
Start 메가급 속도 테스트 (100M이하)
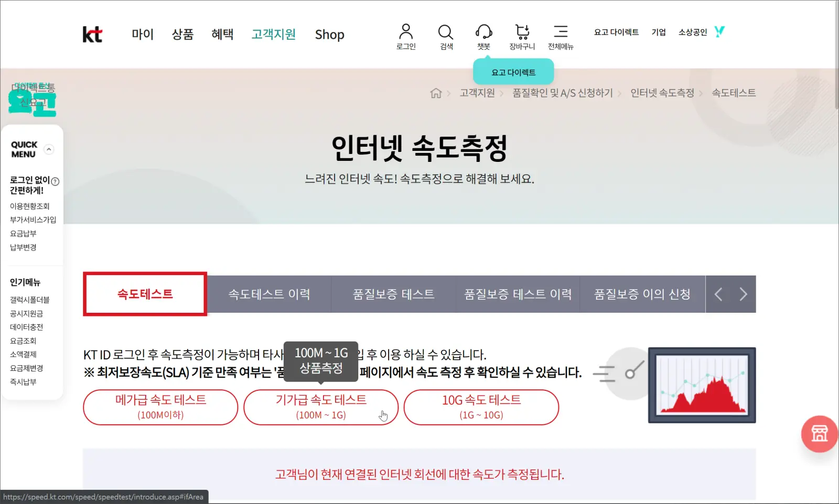click(x=160, y=407)
